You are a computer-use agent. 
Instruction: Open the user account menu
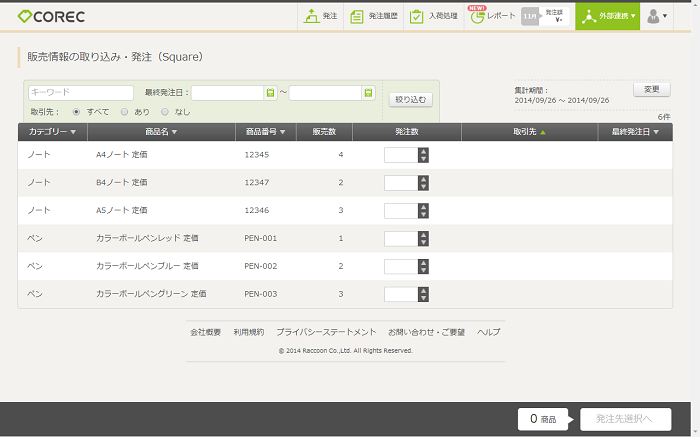click(x=656, y=16)
